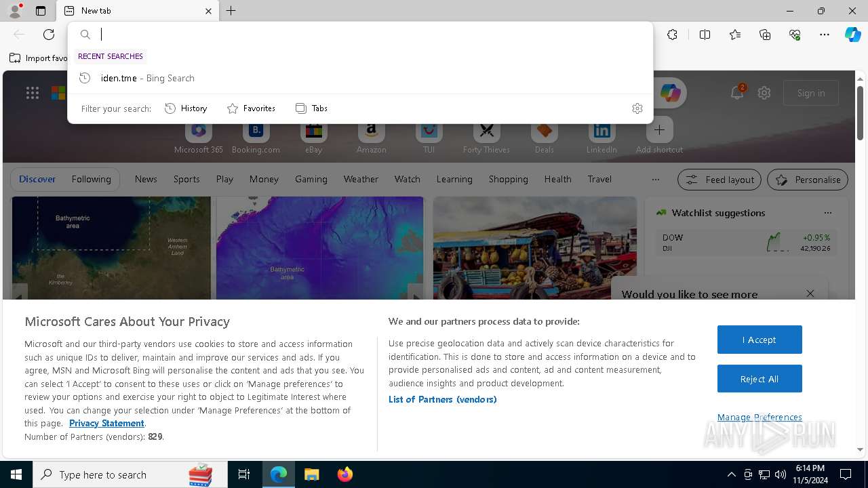868x488 pixels.
Task: Open Settings and more ellipsis menu
Action: coord(825,35)
